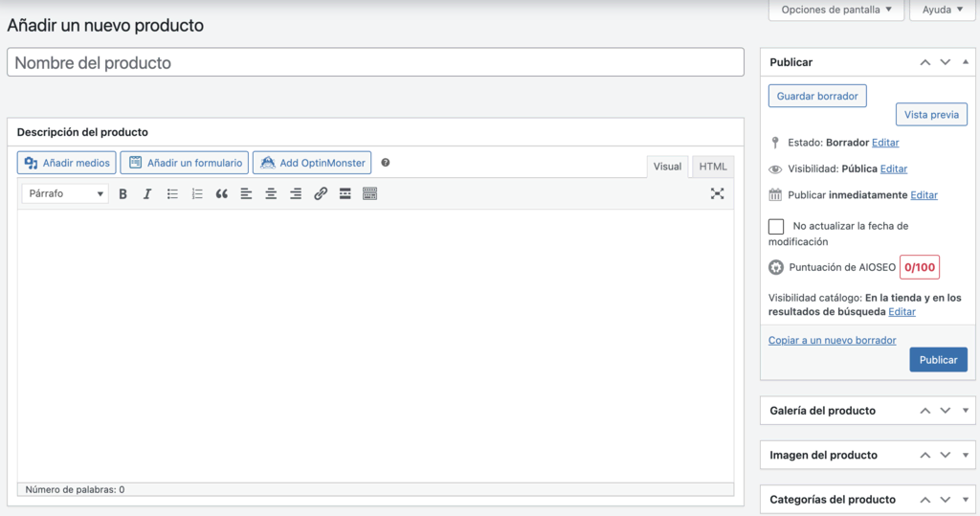Toggle bold formatting in the editor
980x516 pixels.
click(x=123, y=194)
